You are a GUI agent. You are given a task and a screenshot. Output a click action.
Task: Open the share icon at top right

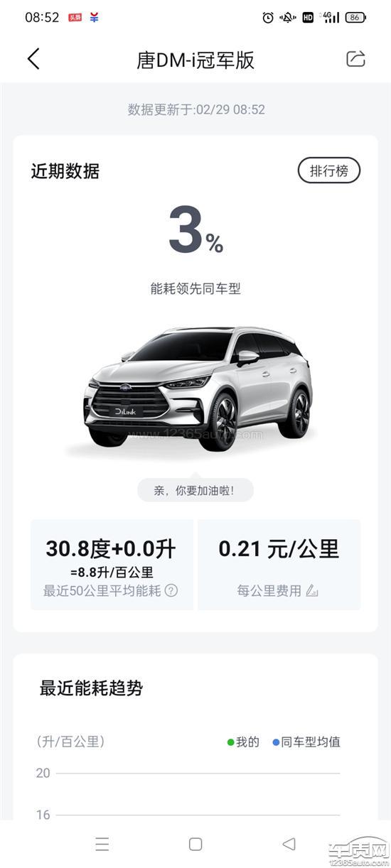[x=355, y=59]
